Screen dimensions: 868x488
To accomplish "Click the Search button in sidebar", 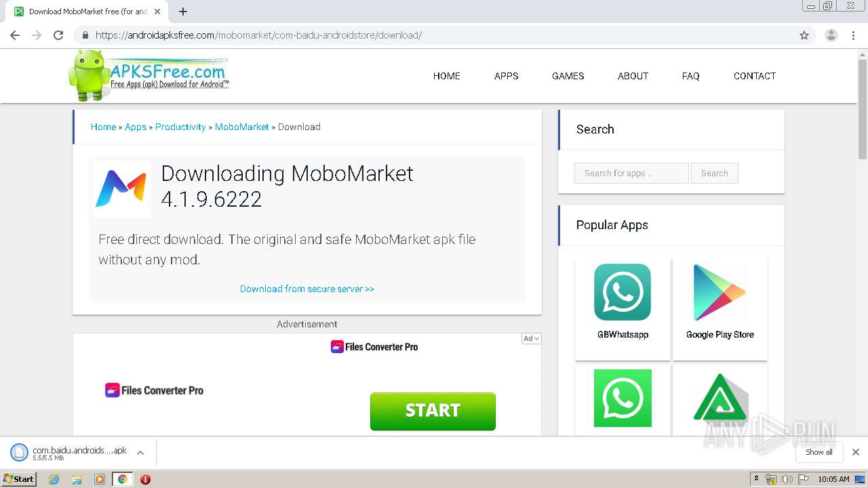I will click(x=715, y=173).
